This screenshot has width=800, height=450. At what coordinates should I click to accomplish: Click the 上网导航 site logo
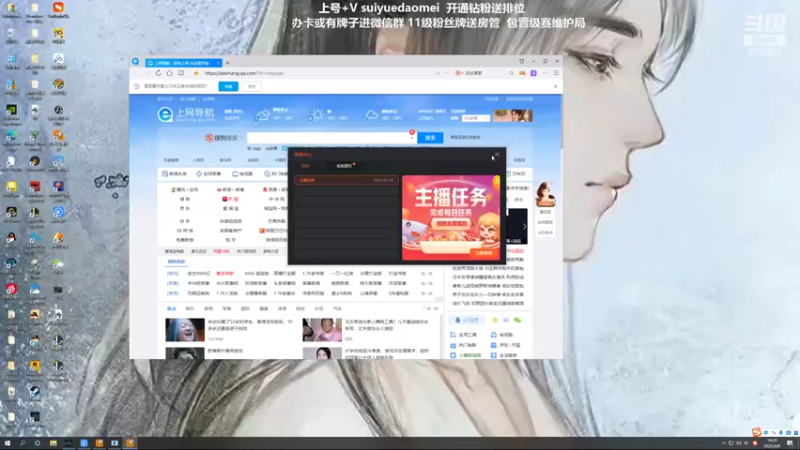[x=186, y=114]
